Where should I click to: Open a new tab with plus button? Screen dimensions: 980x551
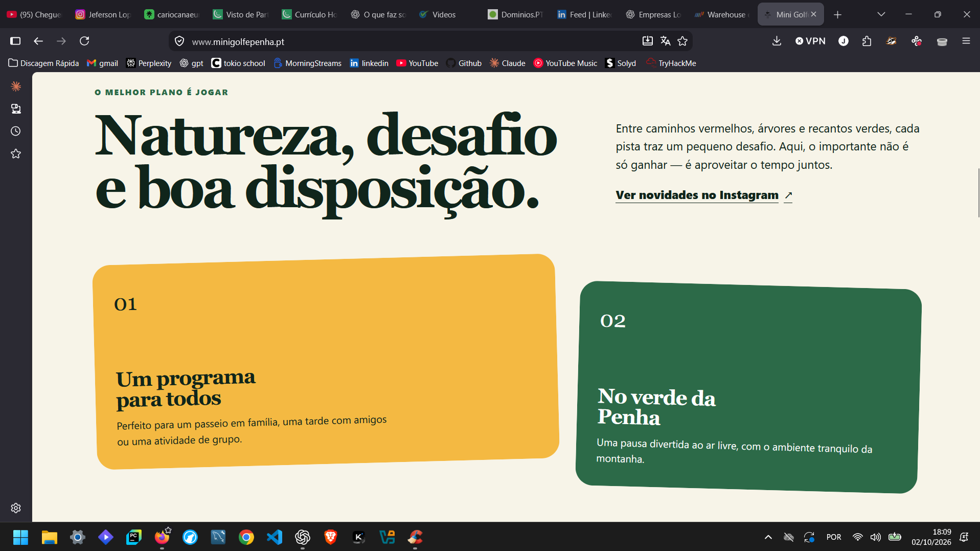click(837, 14)
